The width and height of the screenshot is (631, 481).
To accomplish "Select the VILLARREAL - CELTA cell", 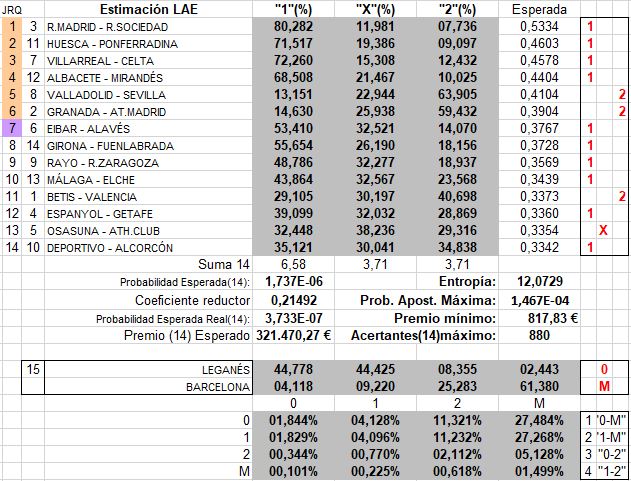I will point(148,61).
